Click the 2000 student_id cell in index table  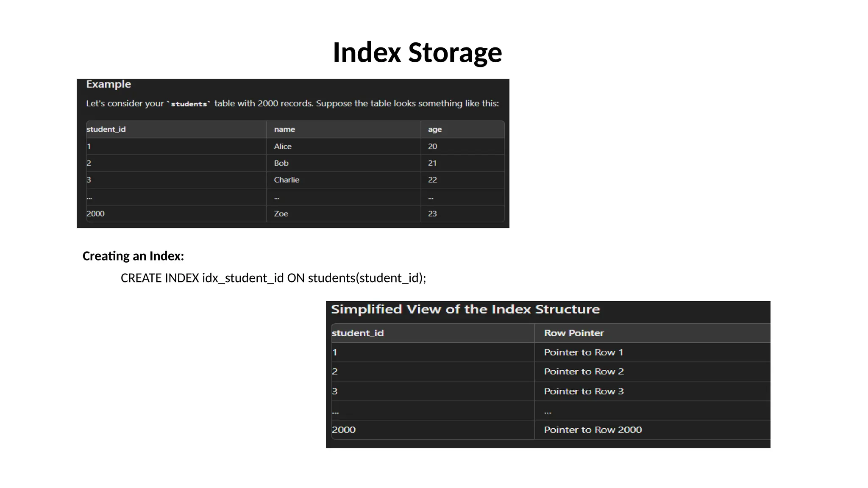point(344,430)
